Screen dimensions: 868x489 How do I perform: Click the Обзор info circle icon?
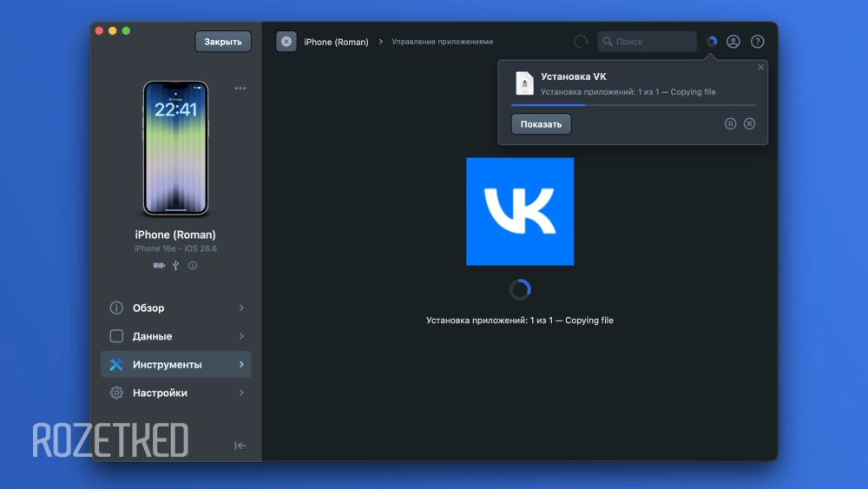[116, 307]
